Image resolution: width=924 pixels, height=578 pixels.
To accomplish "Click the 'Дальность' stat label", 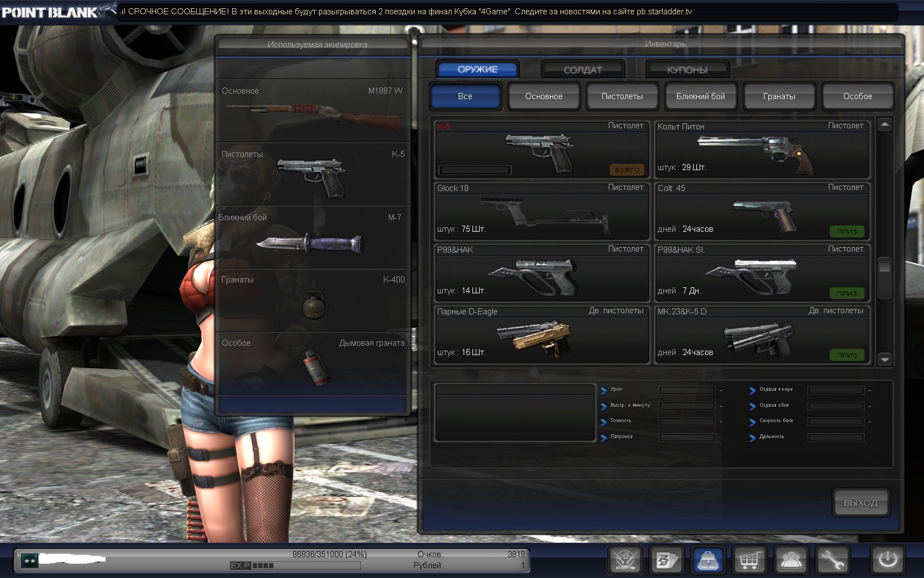I will 772,437.
